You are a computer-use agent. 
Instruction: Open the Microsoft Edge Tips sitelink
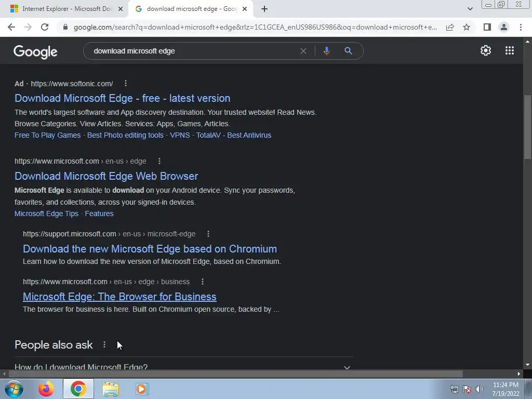coord(46,214)
